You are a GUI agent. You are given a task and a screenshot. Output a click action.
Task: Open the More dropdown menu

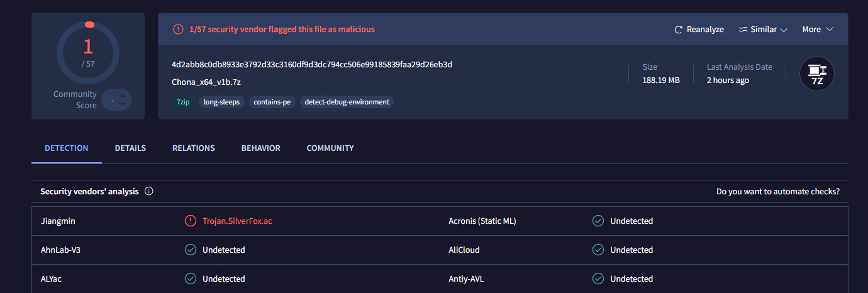[x=817, y=30]
